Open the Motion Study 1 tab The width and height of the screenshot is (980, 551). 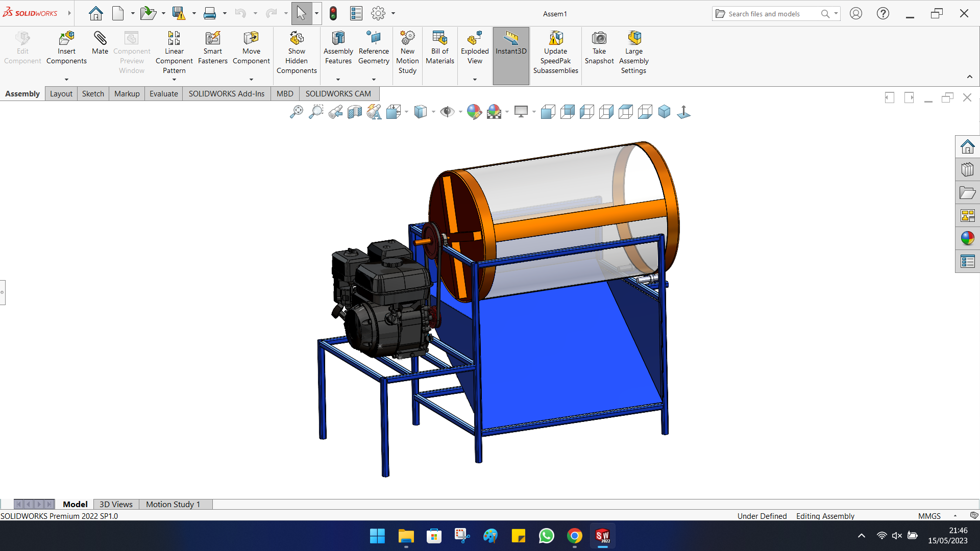click(x=173, y=504)
